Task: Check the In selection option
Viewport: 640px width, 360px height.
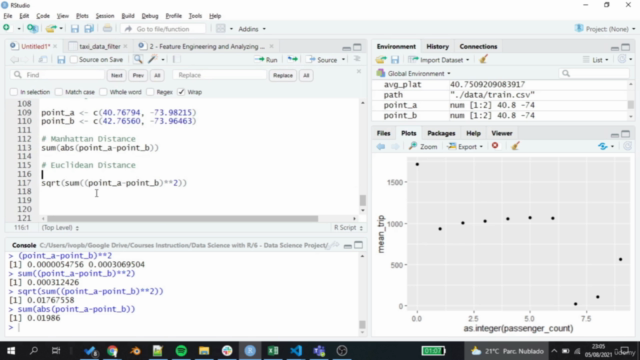Action: point(13,92)
